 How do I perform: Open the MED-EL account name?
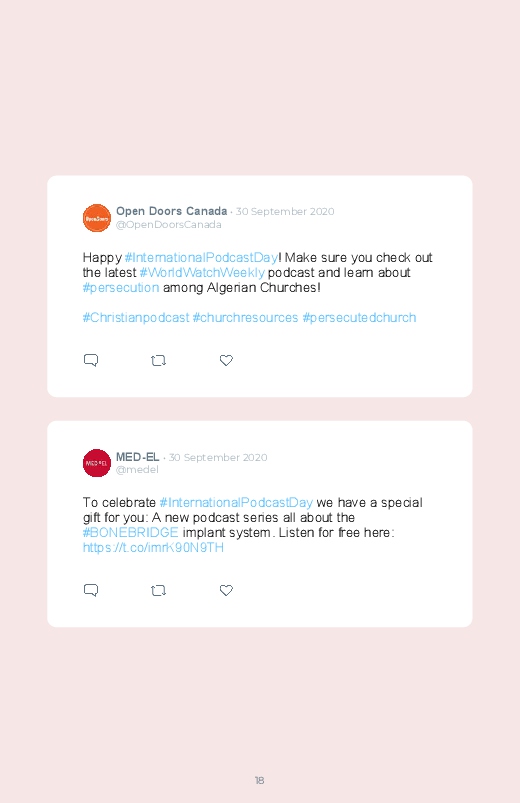tap(137, 457)
